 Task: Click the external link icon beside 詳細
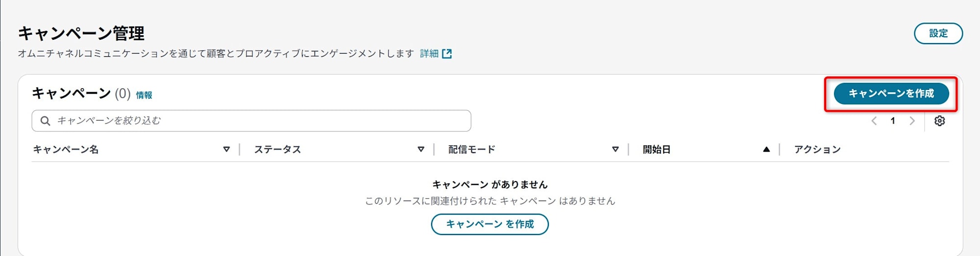(447, 53)
